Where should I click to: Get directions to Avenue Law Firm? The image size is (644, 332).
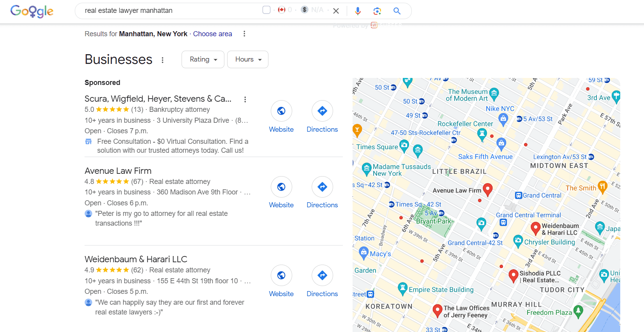(322, 187)
